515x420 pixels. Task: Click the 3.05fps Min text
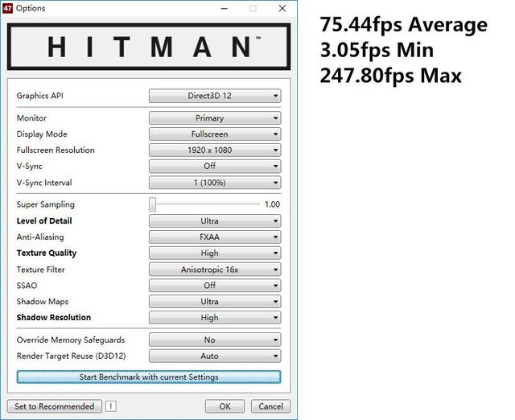click(377, 50)
